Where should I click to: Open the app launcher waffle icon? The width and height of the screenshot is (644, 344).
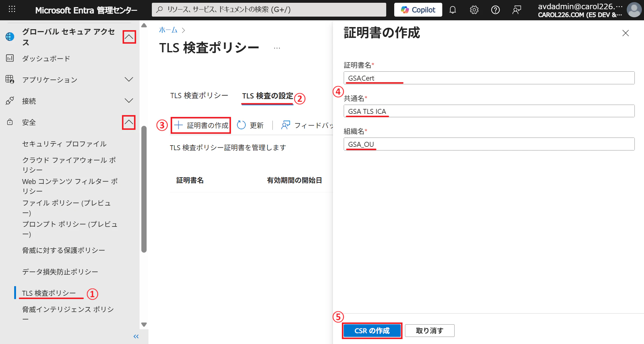pyautogui.click(x=12, y=9)
